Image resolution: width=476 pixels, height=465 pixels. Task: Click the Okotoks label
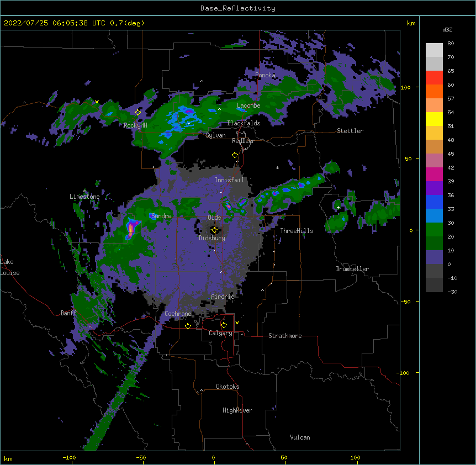pos(228,387)
